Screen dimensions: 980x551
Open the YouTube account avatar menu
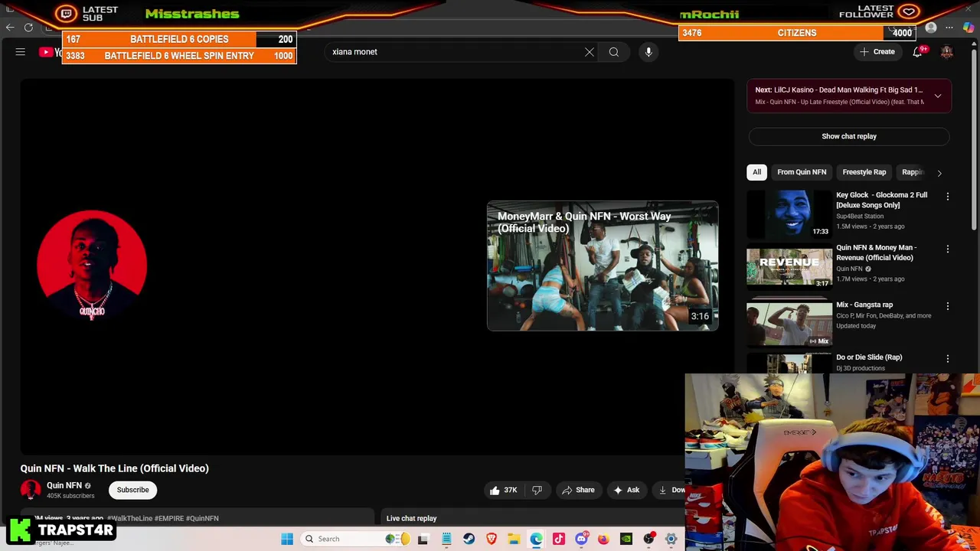(x=947, y=52)
